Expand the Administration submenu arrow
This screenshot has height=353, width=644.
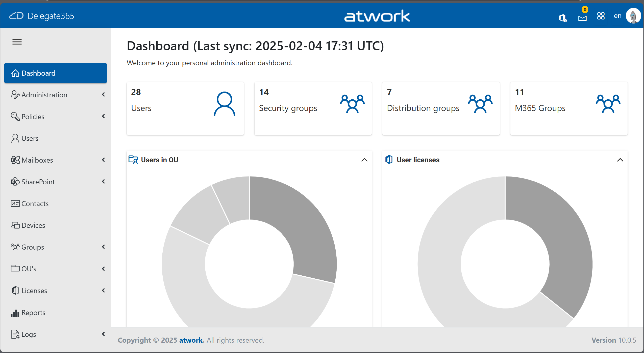pyautogui.click(x=103, y=95)
